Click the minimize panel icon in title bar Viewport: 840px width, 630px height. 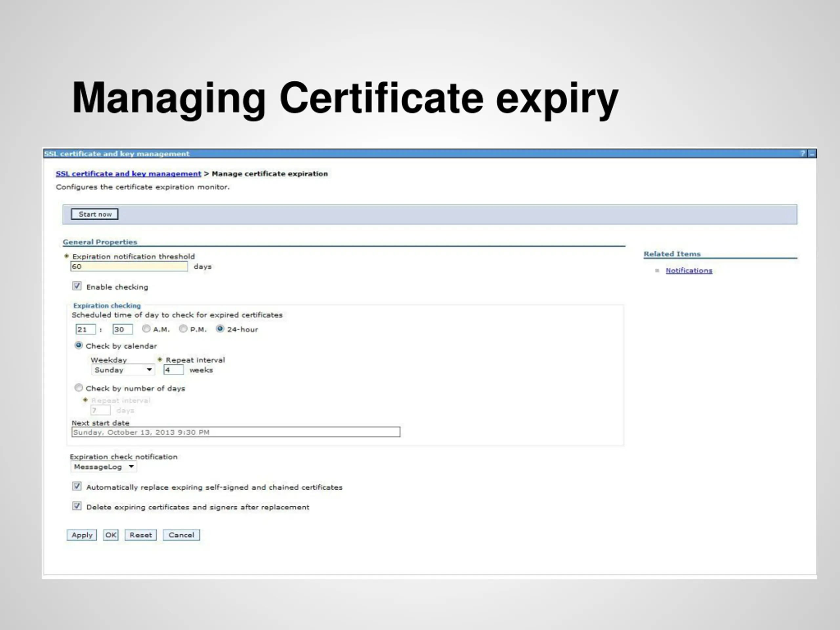pos(812,154)
